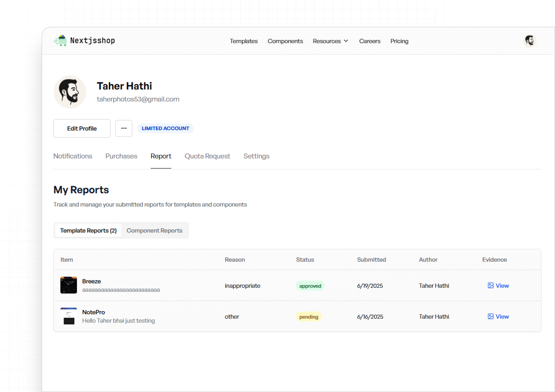
Task: Open Templates in the top navigation
Action: (243, 41)
